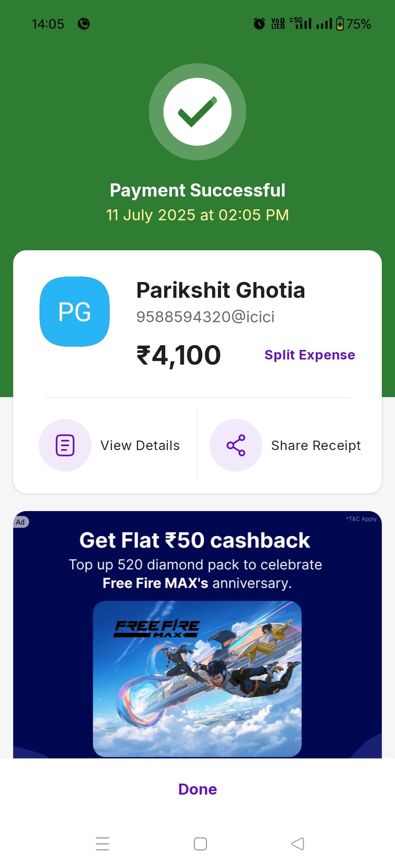
Task: Open View Details label
Action: tap(140, 445)
